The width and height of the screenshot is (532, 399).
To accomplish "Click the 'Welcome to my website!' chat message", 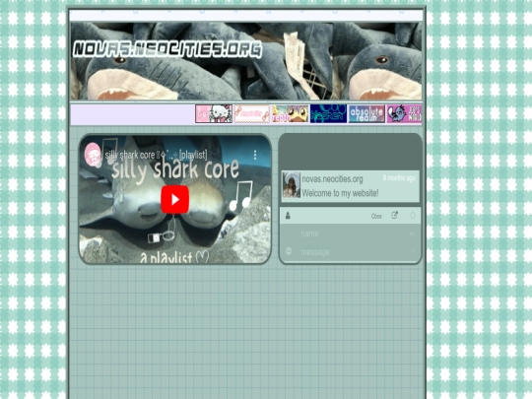I will pyautogui.click(x=340, y=193).
